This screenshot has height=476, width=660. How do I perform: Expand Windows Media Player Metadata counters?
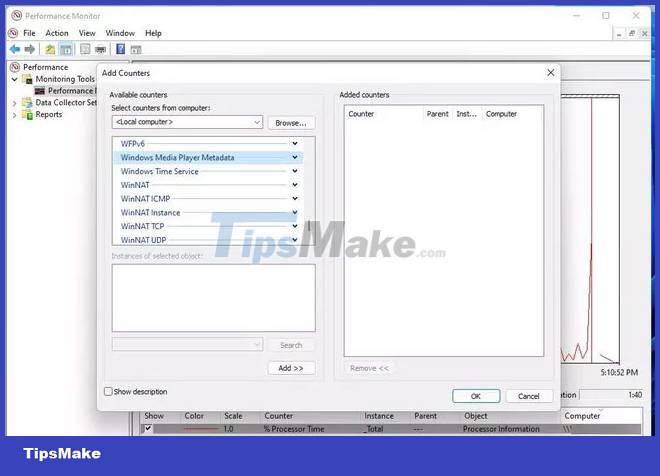[x=295, y=157]
